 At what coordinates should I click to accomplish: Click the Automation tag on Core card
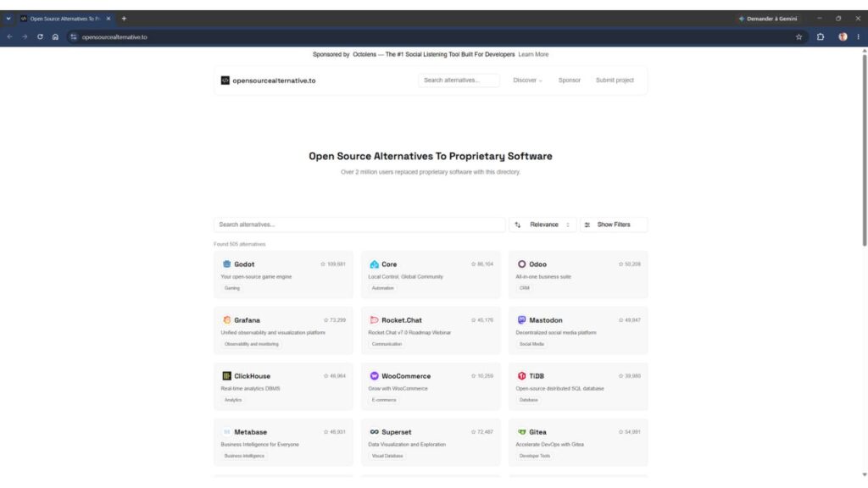coord(382,288)
